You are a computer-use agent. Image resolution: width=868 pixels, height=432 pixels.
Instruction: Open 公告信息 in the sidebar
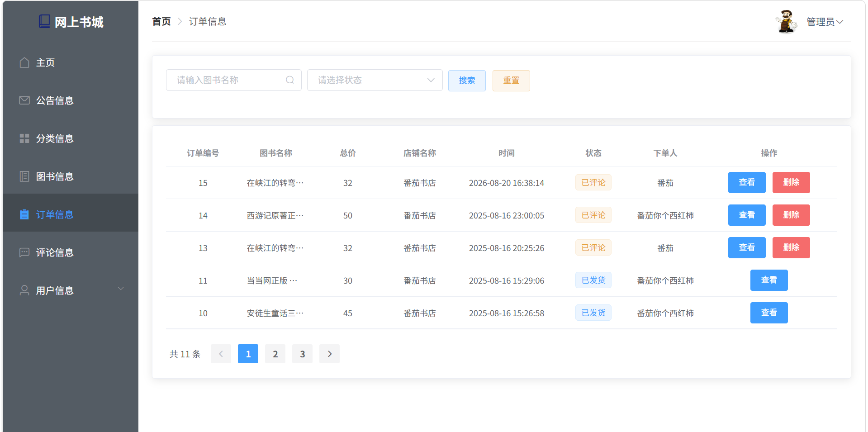point(71,100)
